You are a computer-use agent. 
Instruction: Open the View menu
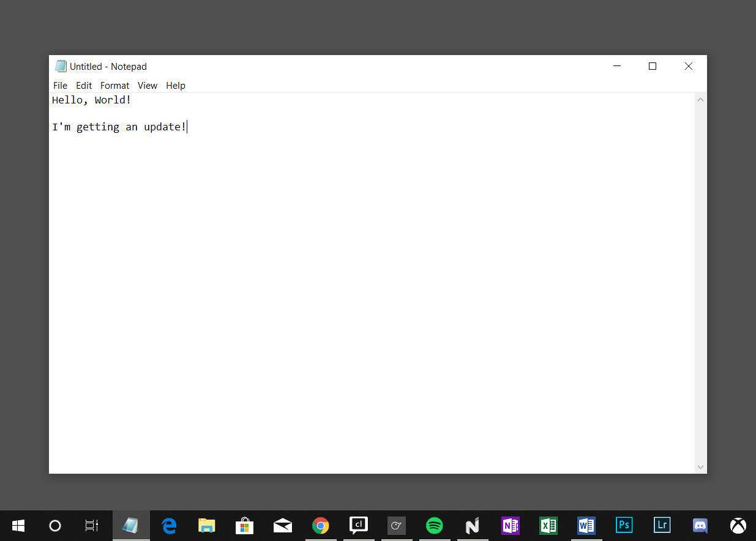147,86
